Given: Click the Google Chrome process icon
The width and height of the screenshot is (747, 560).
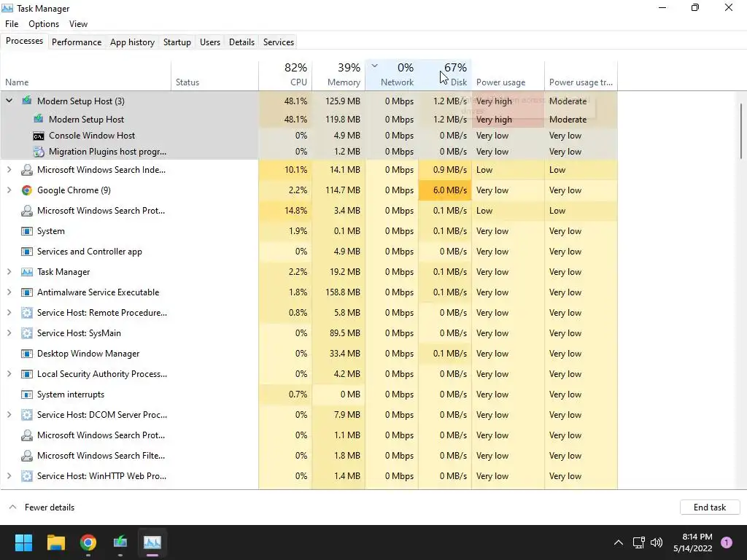Looking at the screenshot, I should 27,190.
